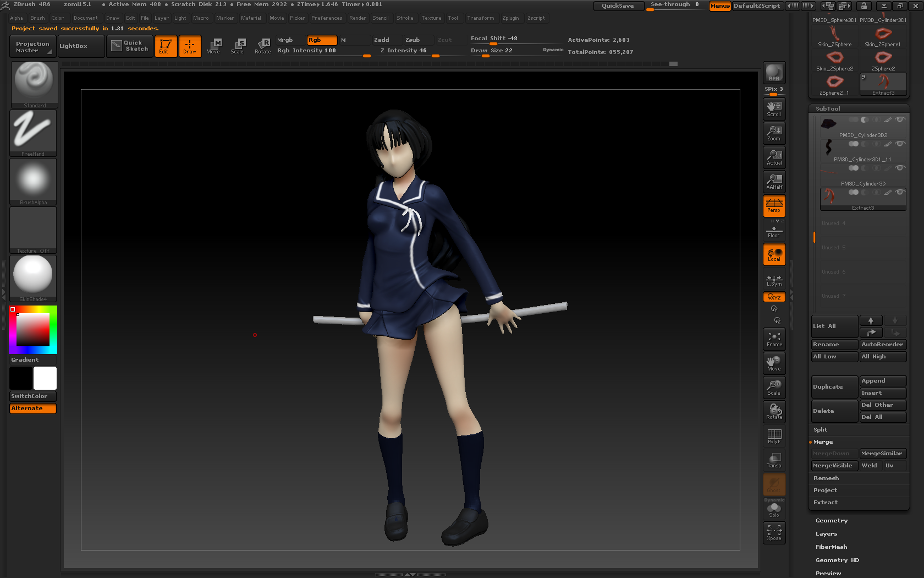Show PolyF wireframe display
The width and height of the screenshot is (924, 578).
[774, 436]
